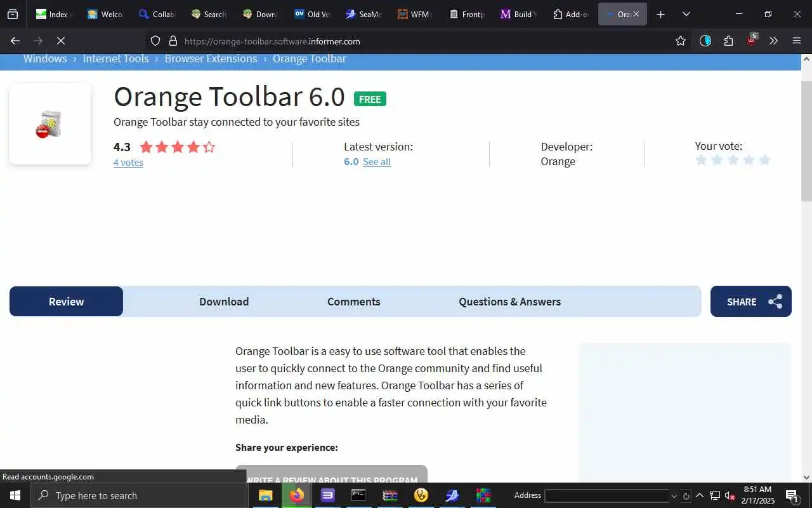The image size is (812, 508).
Task: Switch to the SeaMo tab
Action: pyautogui.click(x=363, y=14)
